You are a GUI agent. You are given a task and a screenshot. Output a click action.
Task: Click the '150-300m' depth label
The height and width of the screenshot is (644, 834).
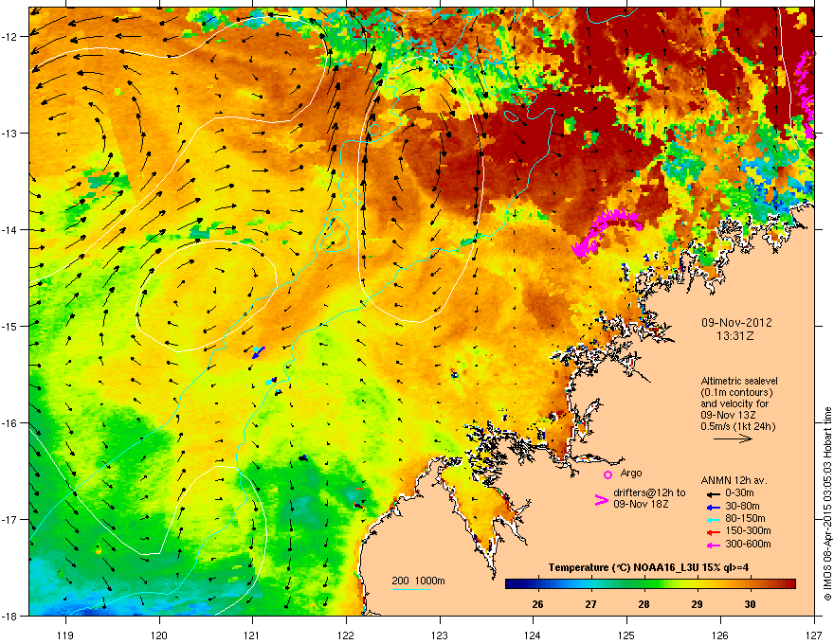[748, 530]
